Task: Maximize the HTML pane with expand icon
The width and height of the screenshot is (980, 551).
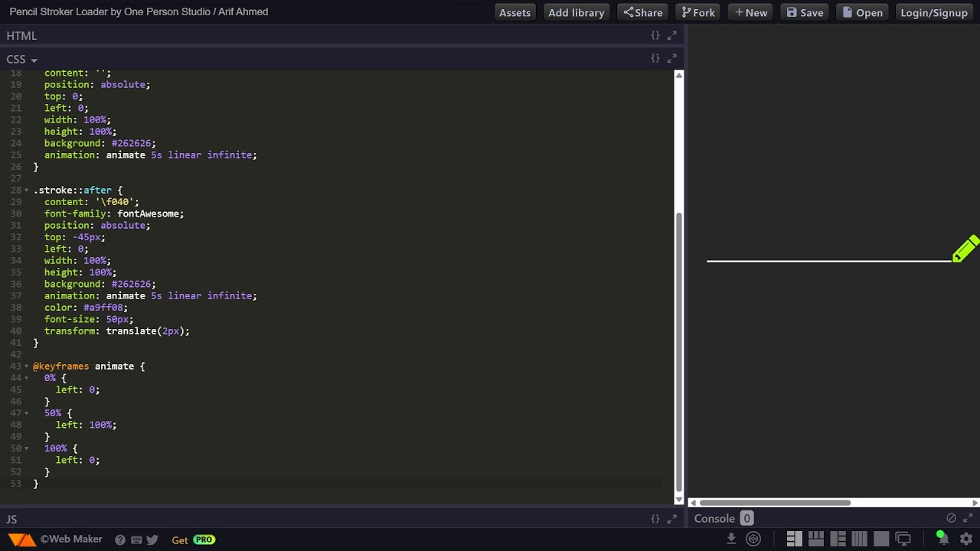Action: (672, 36)
